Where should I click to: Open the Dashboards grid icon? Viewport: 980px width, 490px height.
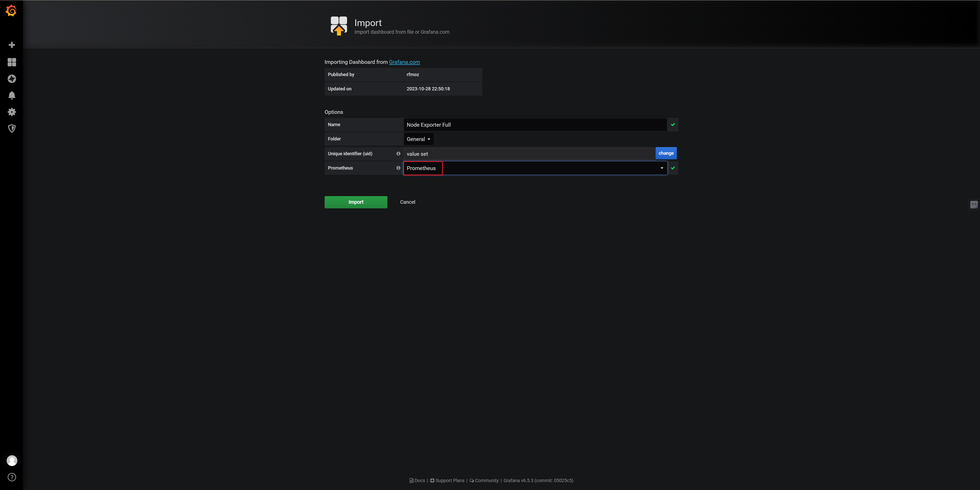pos(12,62)
